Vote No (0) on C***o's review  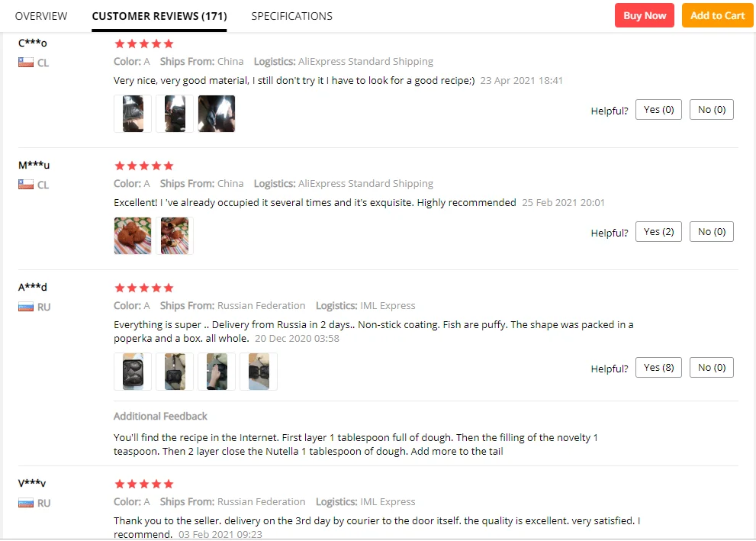(x=711, y=109)
